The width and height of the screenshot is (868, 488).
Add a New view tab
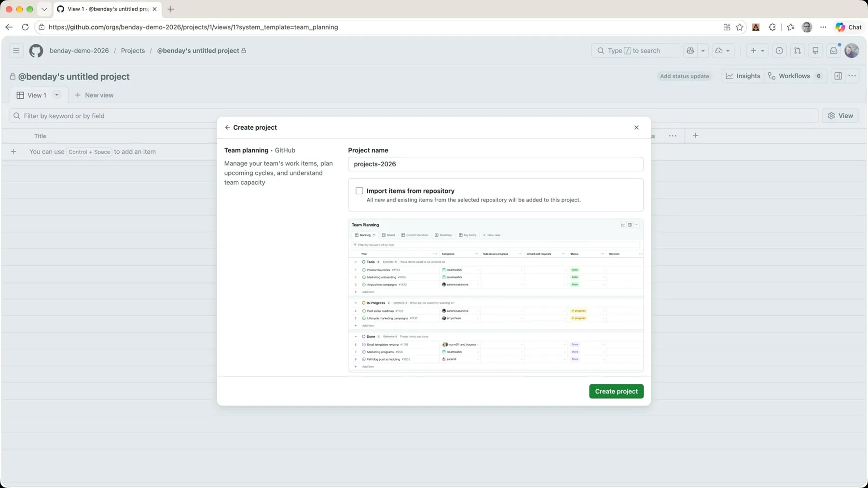click(95, 95)
